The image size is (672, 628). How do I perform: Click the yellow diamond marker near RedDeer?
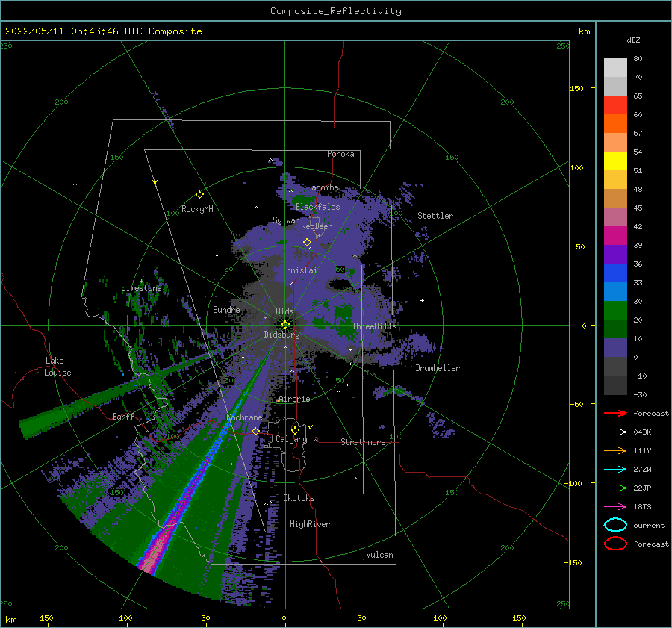pos(307,243)
